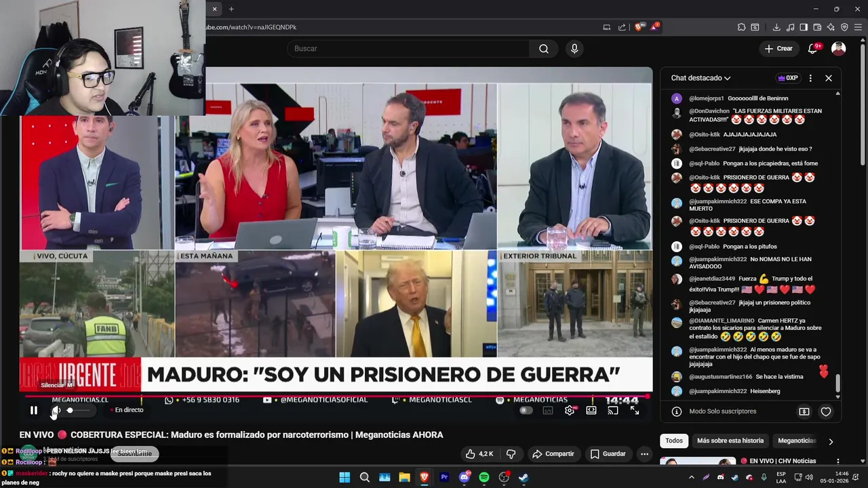This screenshot has width=868, height=488.
Task: Switch to theater mode view
Action: pos(591,410)
